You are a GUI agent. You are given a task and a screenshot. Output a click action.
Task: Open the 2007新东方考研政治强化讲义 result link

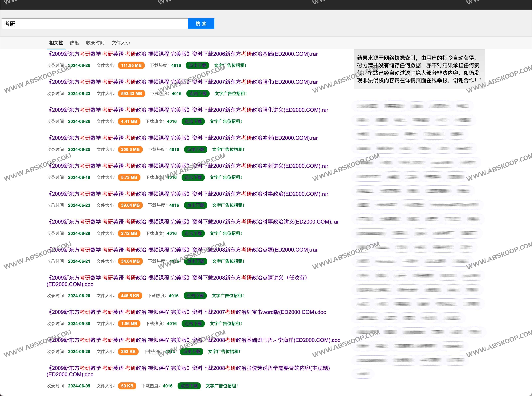(x=188, y=110)
